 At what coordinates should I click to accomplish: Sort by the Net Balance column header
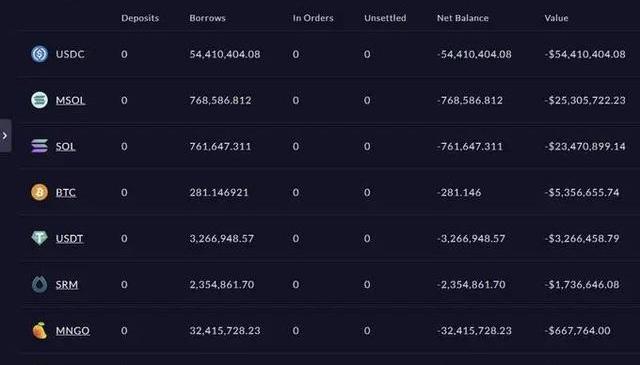tap(462, 18)
